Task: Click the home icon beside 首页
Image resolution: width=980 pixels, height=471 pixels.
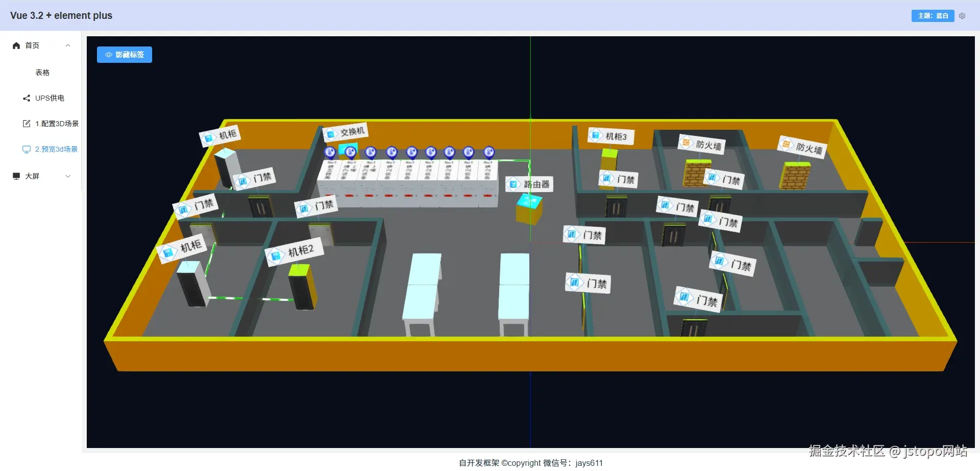Action: click(16, 45)
